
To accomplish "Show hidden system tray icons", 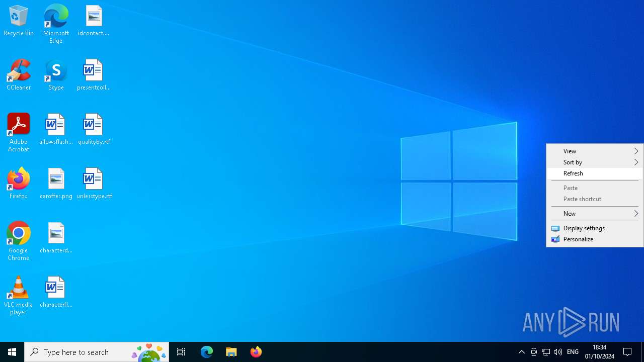I will click(x=522, y=352).
